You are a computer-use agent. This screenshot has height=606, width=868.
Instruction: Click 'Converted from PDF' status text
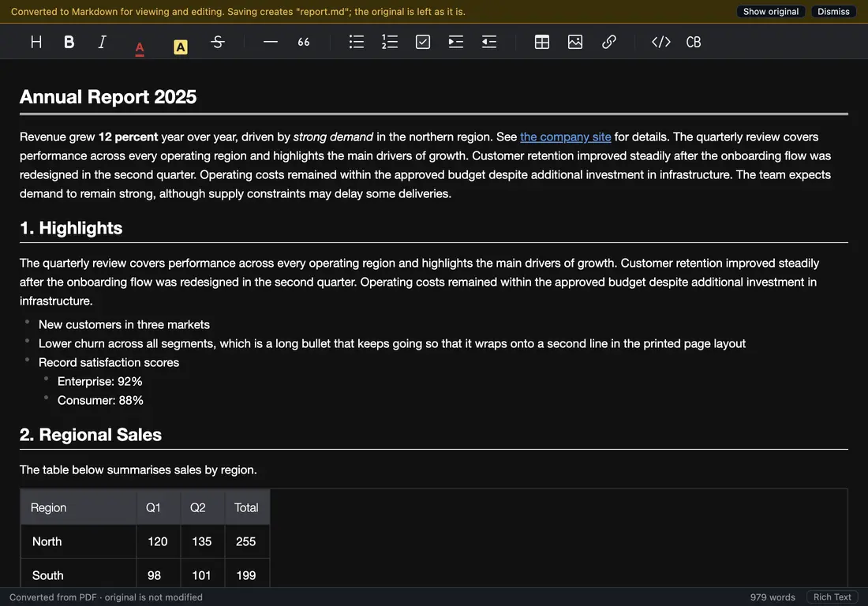pos(106,597)
